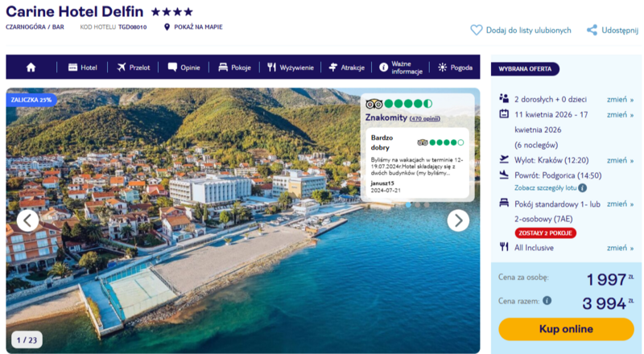Click the heart icon for favorites

(x=477, y=30)
